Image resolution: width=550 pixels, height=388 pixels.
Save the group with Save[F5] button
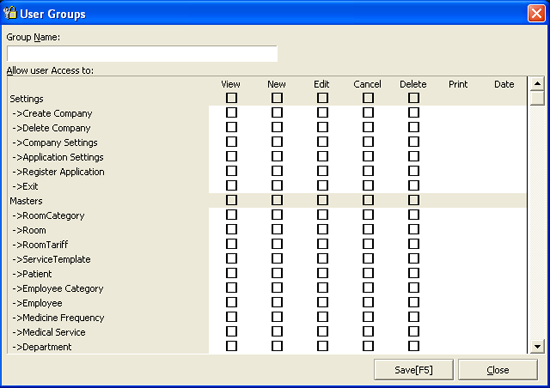(414, 370)
